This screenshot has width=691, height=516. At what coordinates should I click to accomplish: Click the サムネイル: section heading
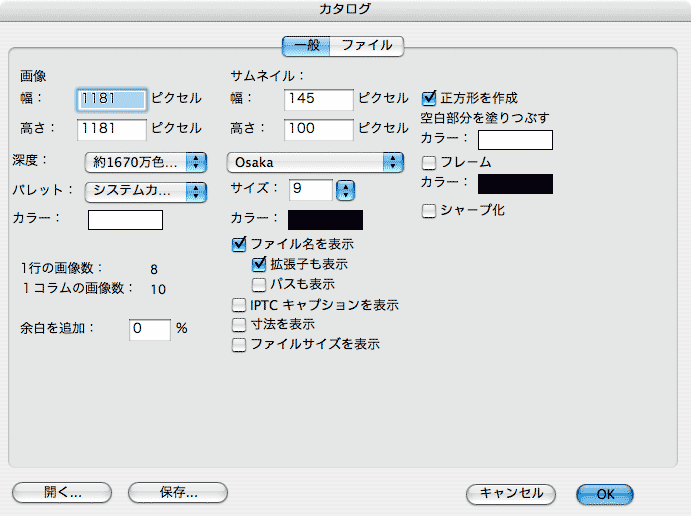click(267, 76)
